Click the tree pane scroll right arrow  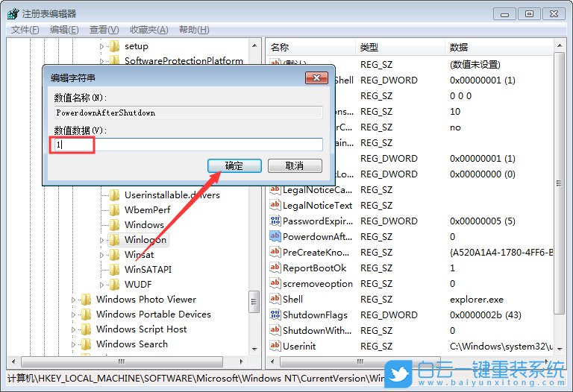pos(241,361)
